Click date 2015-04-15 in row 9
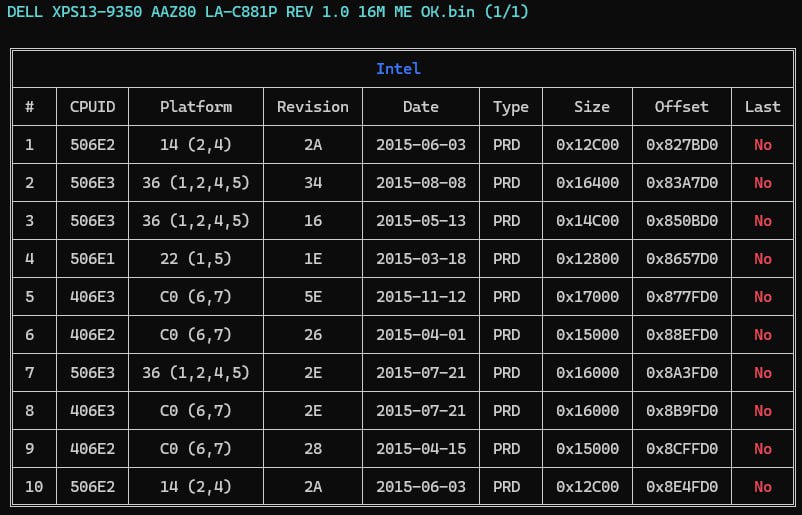Viewport: 802px width, 515px height. [x=421, y=449]
